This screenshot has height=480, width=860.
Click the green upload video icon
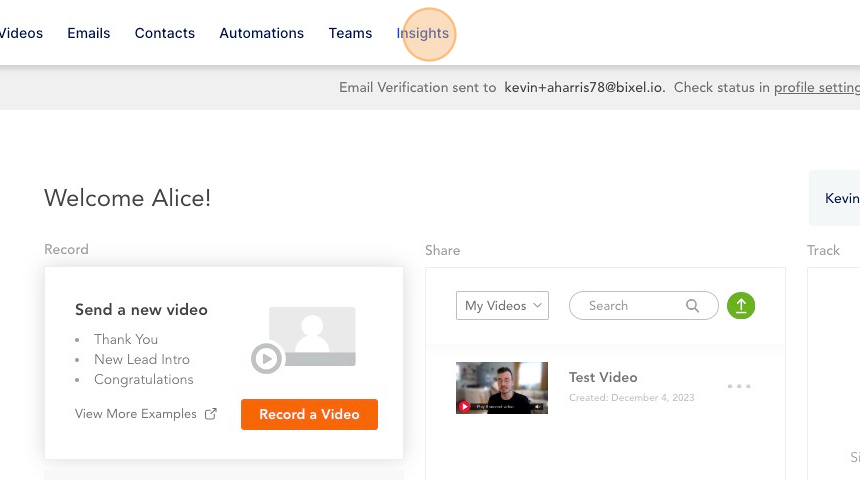pos(740,306)
